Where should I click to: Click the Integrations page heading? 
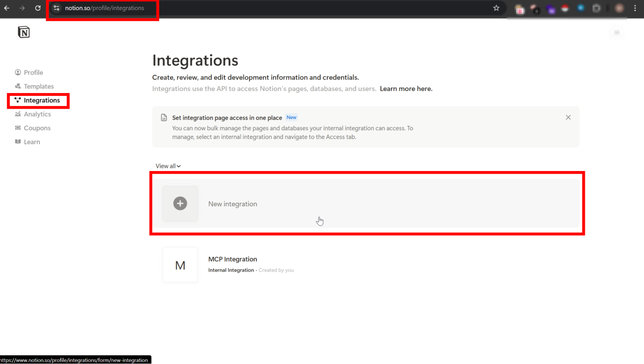coord(195,60)
